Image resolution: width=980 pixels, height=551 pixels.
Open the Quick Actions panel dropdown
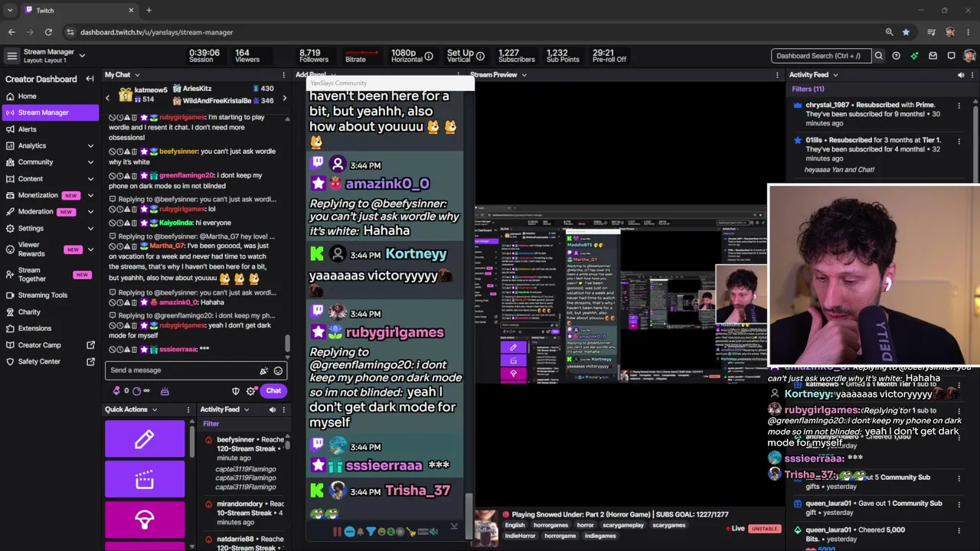pyautogui.click(x=154, y=410)
